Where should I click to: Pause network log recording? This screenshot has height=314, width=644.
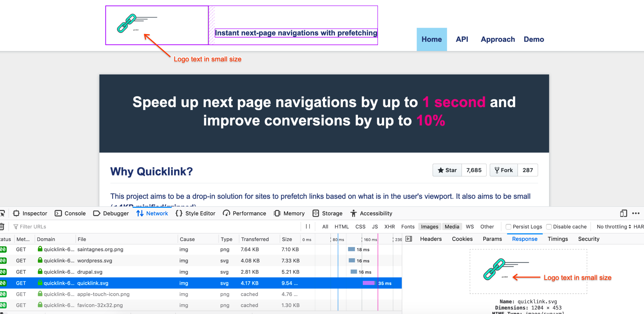(308, 226)
